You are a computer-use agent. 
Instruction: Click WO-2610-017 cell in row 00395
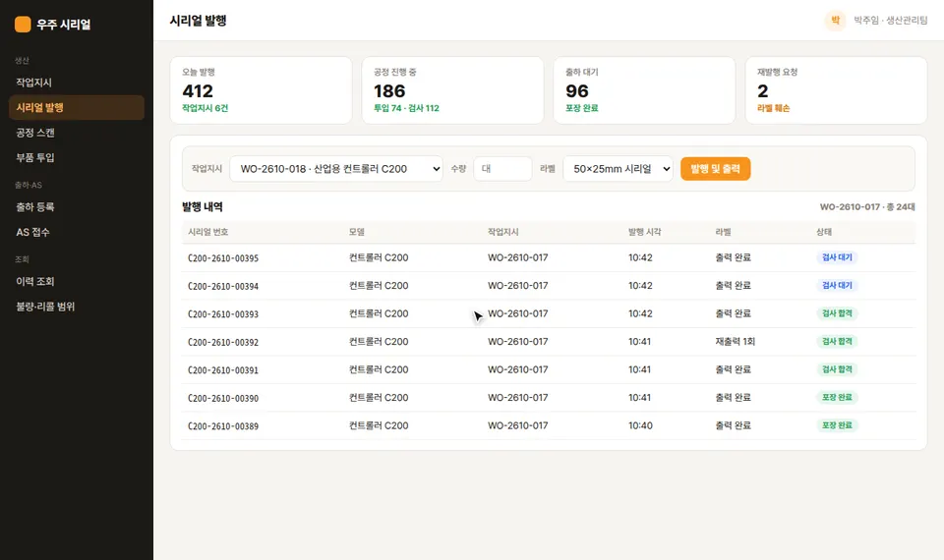(x=518, y=257)
